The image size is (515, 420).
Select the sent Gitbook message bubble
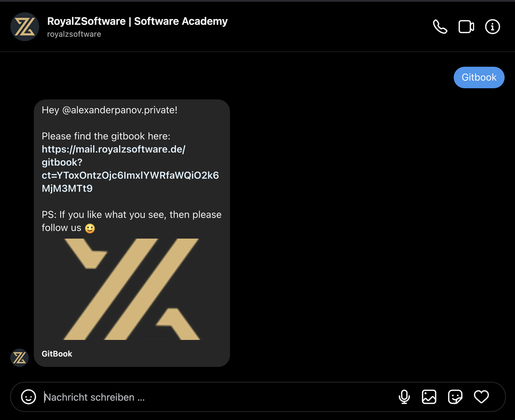[x=479, y=77]
